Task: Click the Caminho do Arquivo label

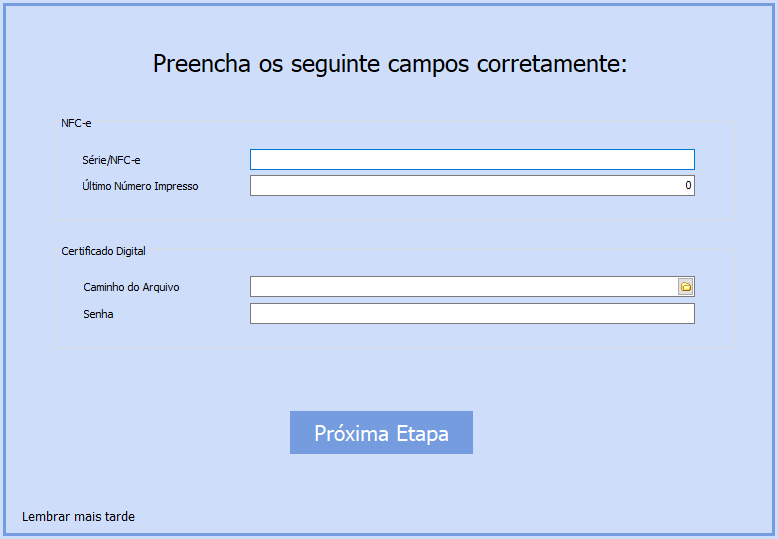Action: tap(131, 287)
